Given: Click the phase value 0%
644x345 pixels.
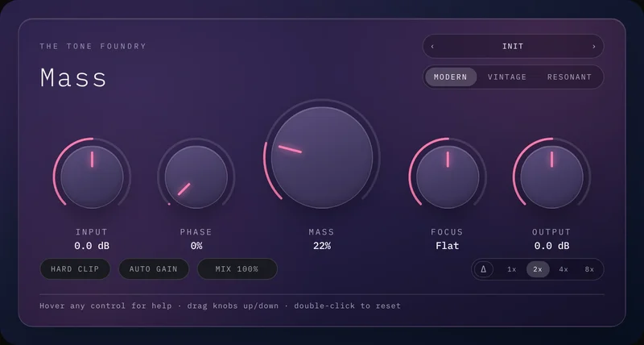Looking at the screenshot, I should [196, 246].
